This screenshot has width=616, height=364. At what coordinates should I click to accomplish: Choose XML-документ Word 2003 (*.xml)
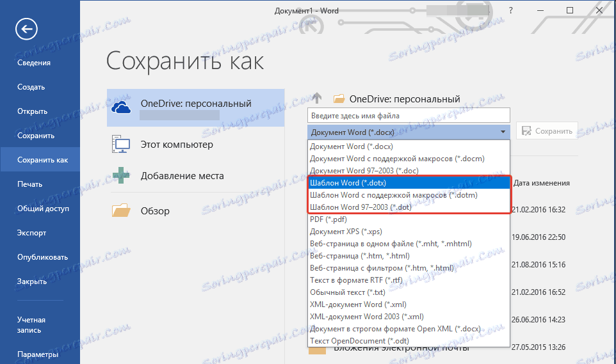[409, 317]
